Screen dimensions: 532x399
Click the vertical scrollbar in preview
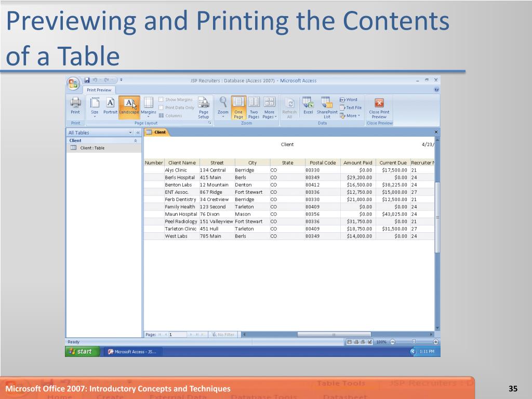437,217
